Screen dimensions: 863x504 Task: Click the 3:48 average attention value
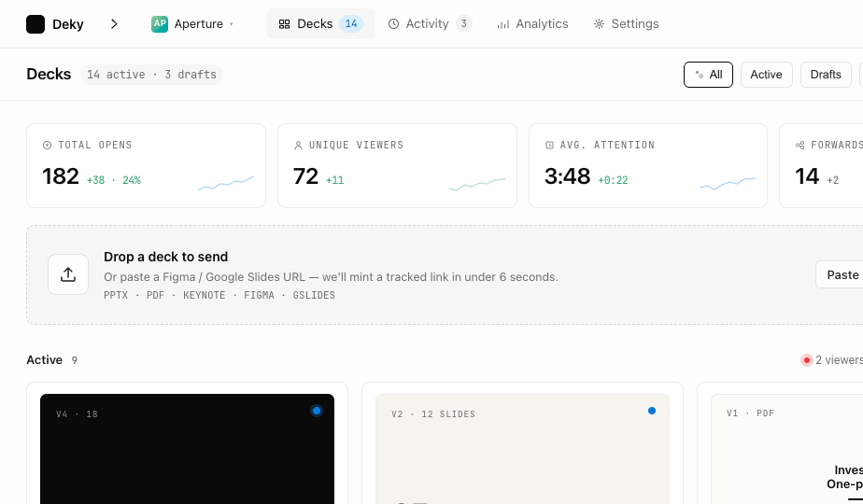(568, 176)
